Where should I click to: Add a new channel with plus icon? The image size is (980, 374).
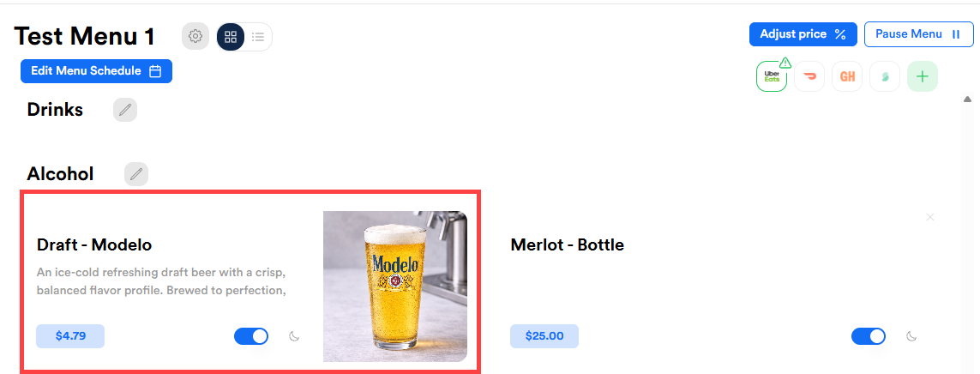[923, 76]
